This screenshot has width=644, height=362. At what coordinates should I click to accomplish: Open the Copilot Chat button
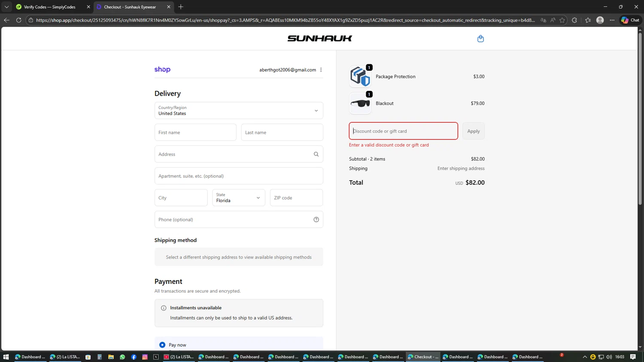tap(630, 20)
